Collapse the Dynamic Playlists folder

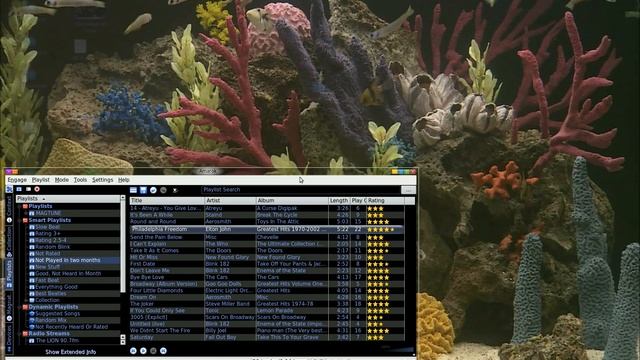point(19,307)
